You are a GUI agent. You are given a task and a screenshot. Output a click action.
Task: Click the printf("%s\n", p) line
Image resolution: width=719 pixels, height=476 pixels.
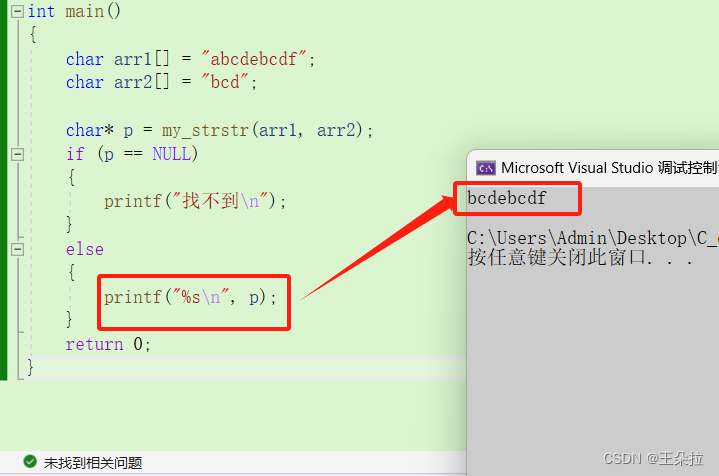click(190, 298)
